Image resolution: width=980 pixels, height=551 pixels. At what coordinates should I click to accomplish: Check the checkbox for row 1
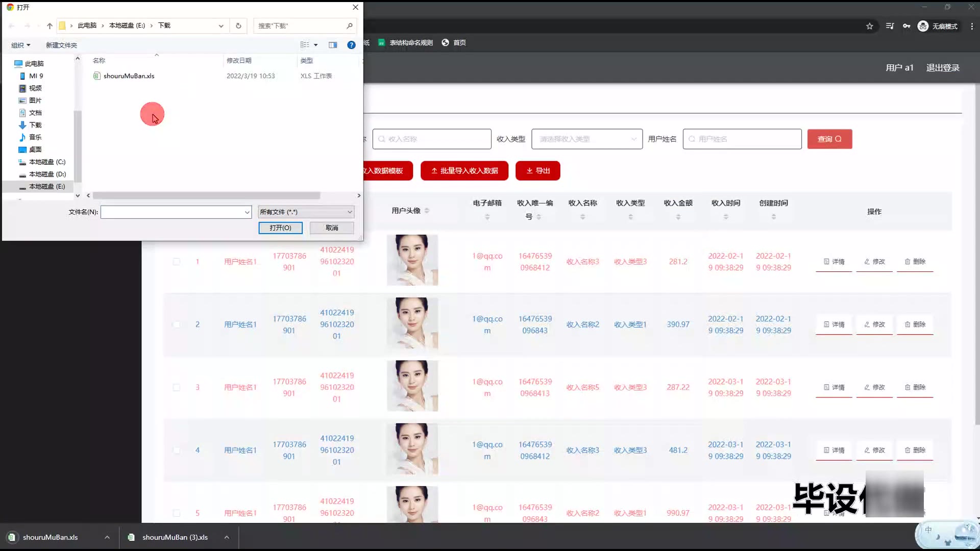[x=177, y=262]
